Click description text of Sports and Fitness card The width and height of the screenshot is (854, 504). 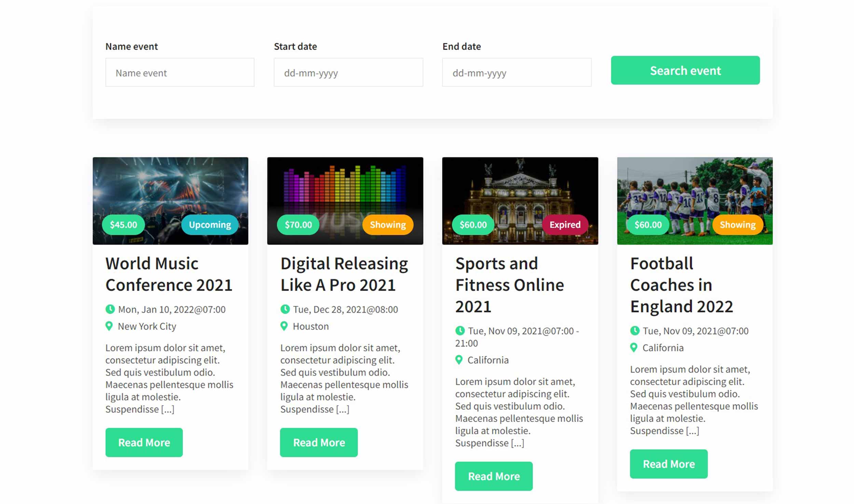(519, 412)
